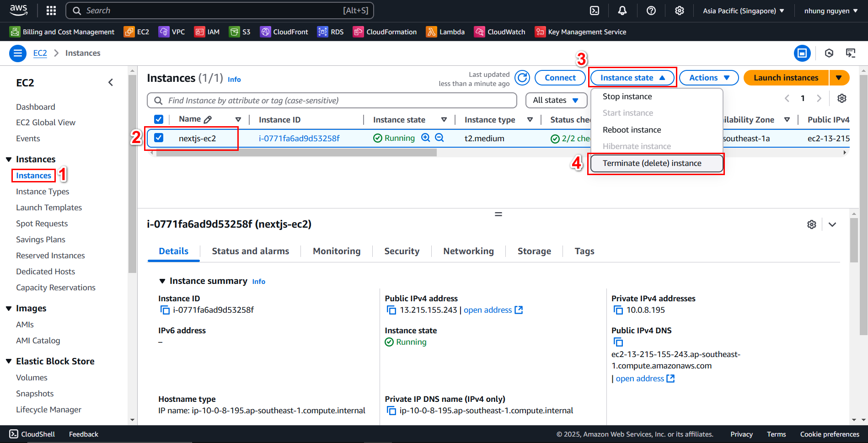
Task: Open the Dashboard sidebar link
Action: tap(36, 107)
